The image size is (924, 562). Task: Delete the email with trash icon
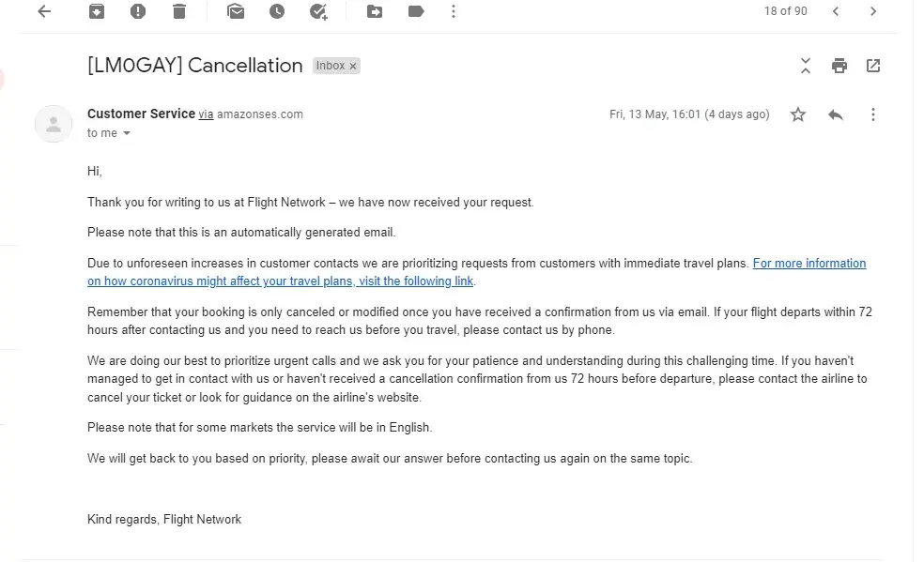tap(179, 11)
